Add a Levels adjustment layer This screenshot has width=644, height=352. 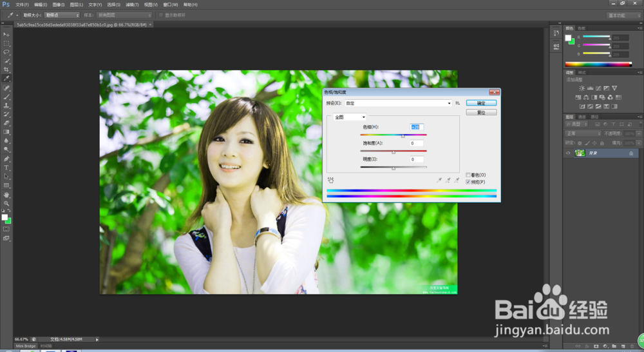(x=590, y=88)
